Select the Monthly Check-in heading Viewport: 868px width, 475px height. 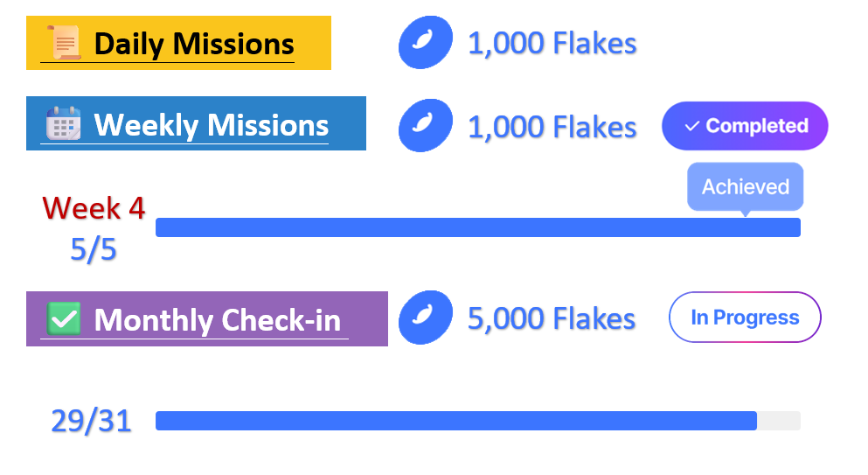pyautogui.click(x=217, y=319)
